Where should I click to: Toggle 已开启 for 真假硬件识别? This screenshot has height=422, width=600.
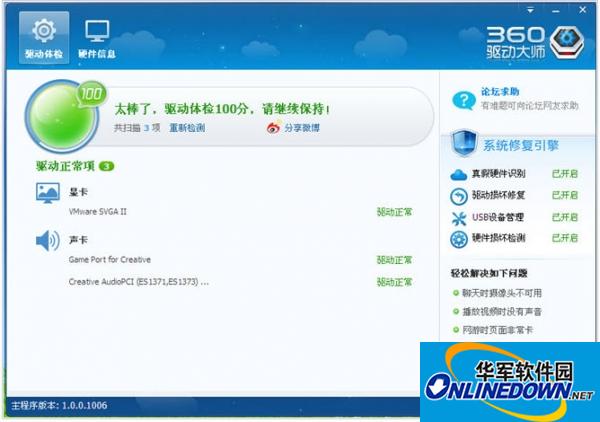pos(564,174)
